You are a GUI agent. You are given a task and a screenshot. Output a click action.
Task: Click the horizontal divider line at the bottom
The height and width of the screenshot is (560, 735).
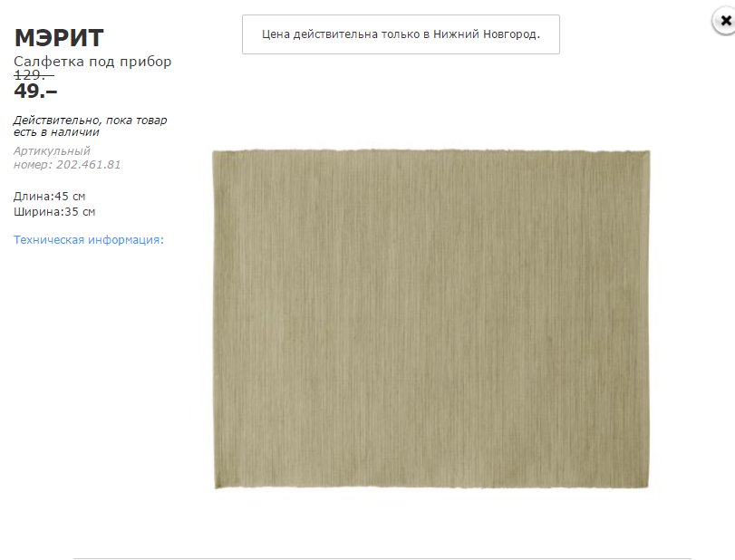pyautogui.click(x=382, y=558)
